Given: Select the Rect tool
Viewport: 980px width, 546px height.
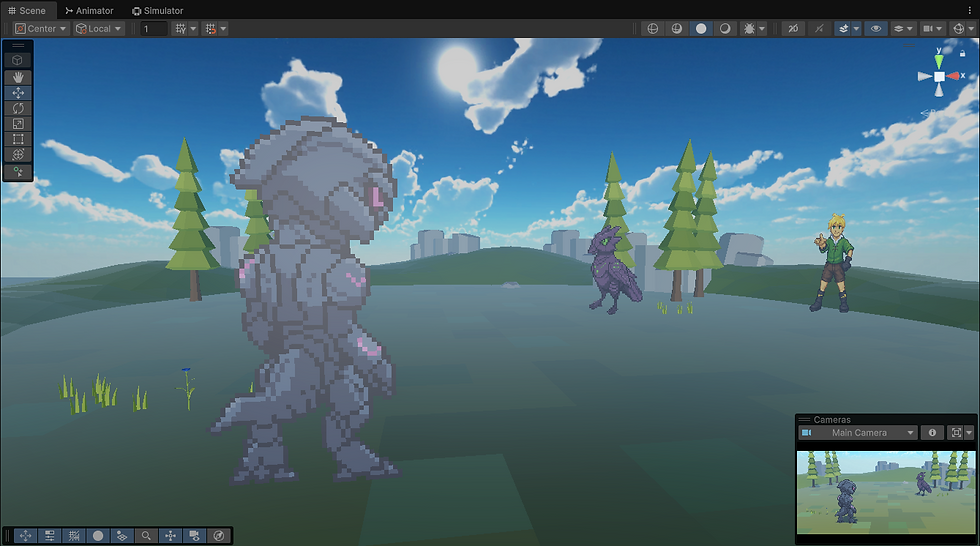Looking at the screenshot, I should 18,139.
